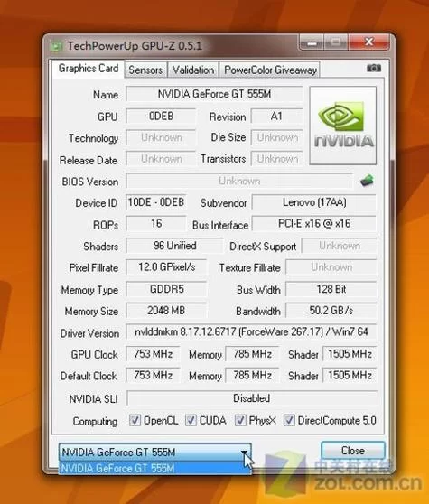This screenshot has width=429, height=504.
Task: Open the PowerColor Giveaway tab
Action: 270,70
